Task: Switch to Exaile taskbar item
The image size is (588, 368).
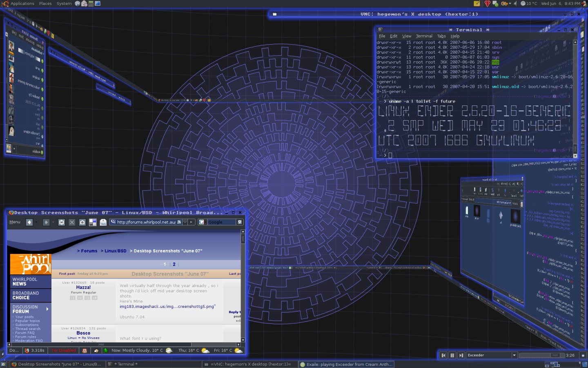Action: click(x=347, y=364)
